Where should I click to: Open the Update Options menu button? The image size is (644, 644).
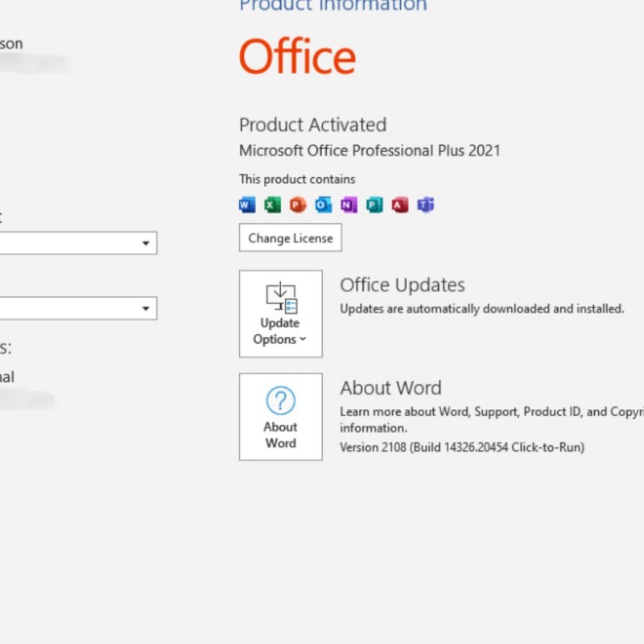(281, 314)
